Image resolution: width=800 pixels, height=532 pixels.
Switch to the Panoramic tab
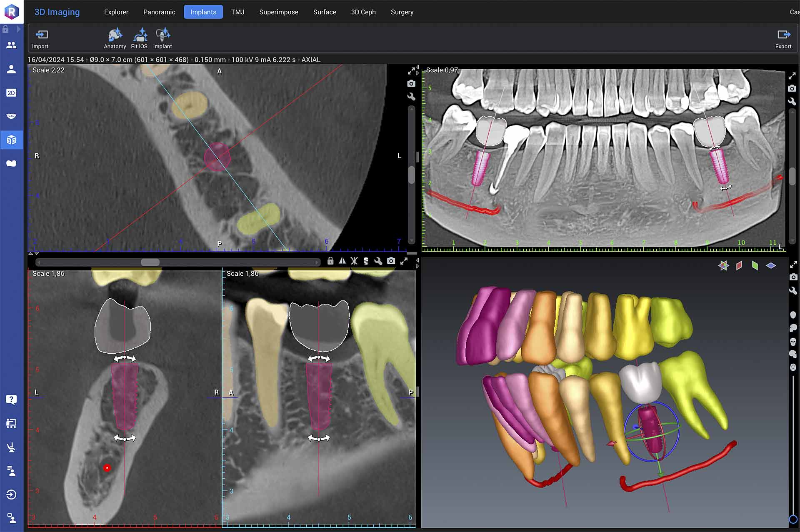pyautogui.click(x=159, y=12)
